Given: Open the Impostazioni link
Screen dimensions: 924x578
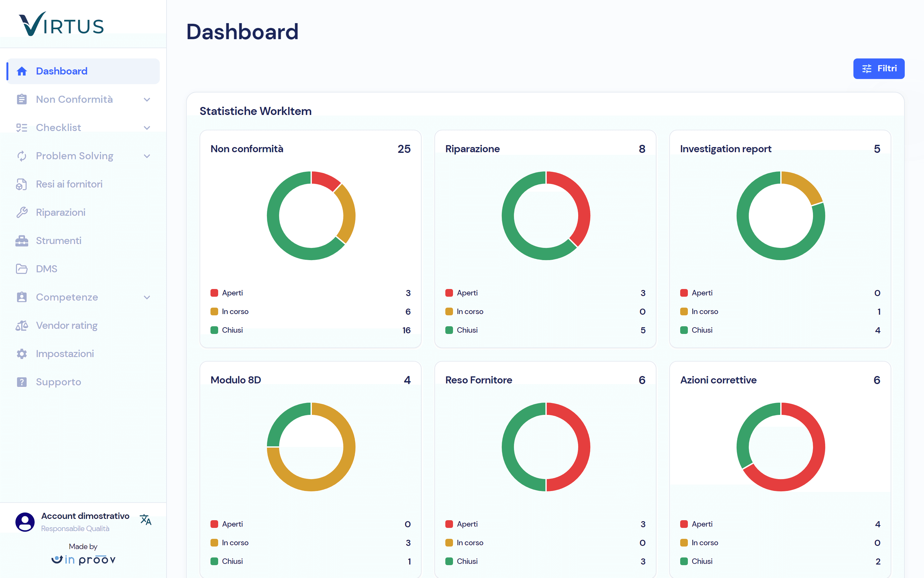Looking at the screenshot, I should point(83,354).
